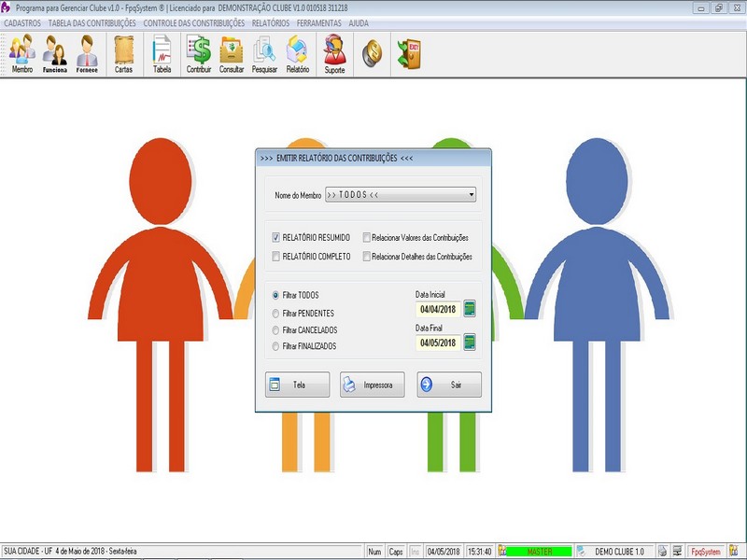Select the Filtrar CANCELADOS radio button
The image size is (747, 560).
point(275,330)
